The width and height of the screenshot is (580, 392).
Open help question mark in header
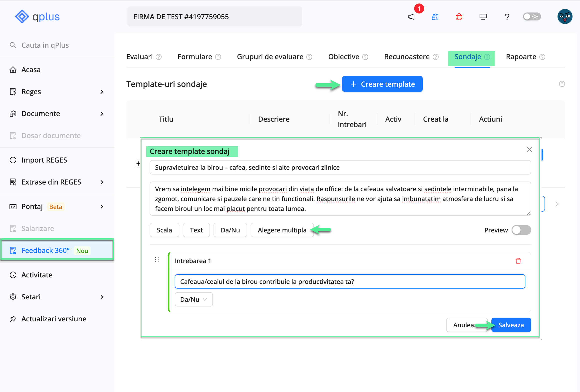point(507,17)
